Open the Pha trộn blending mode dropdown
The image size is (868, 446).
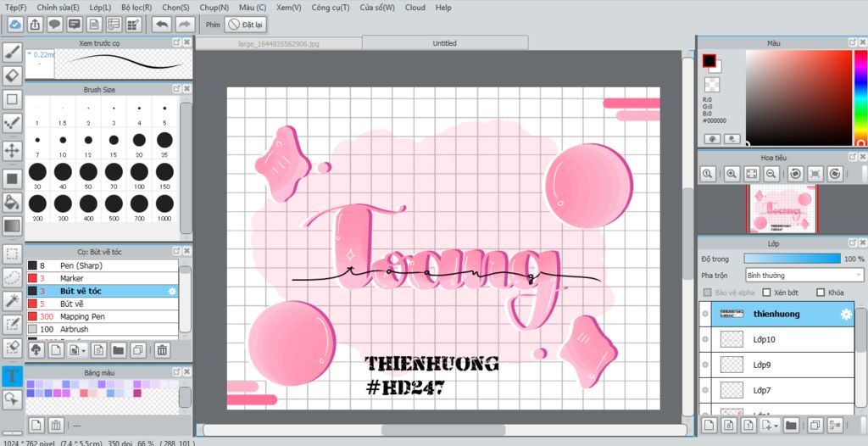click(804, 276)
